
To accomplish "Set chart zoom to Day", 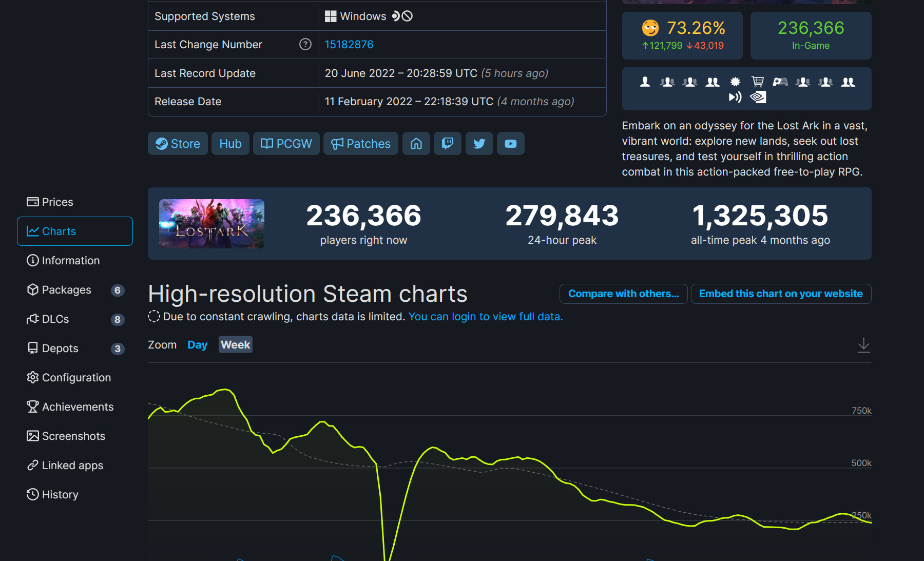I will (x=197, y=345).
